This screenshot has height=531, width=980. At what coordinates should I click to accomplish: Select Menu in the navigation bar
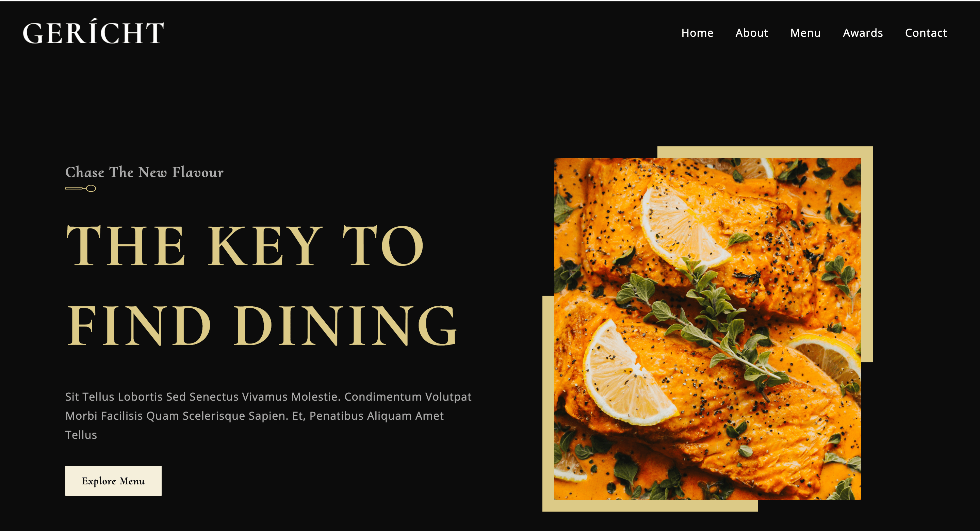coord(805,33)
